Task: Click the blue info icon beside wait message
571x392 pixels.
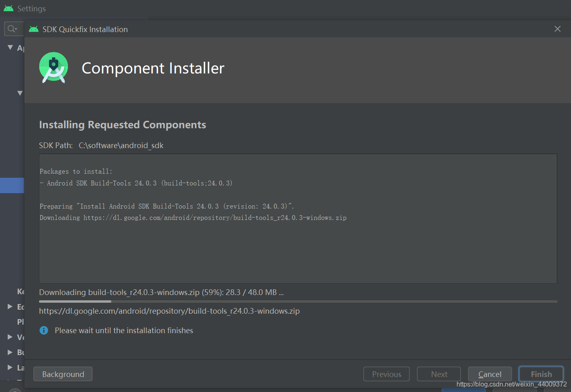Action: [44, 330]
